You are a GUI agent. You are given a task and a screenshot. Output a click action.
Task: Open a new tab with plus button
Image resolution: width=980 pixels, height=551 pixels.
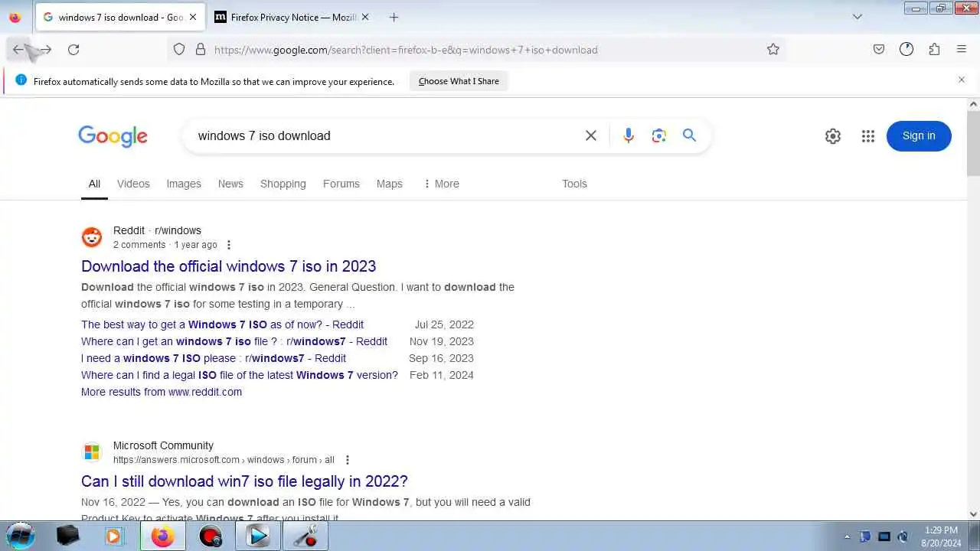click(394, 17)
